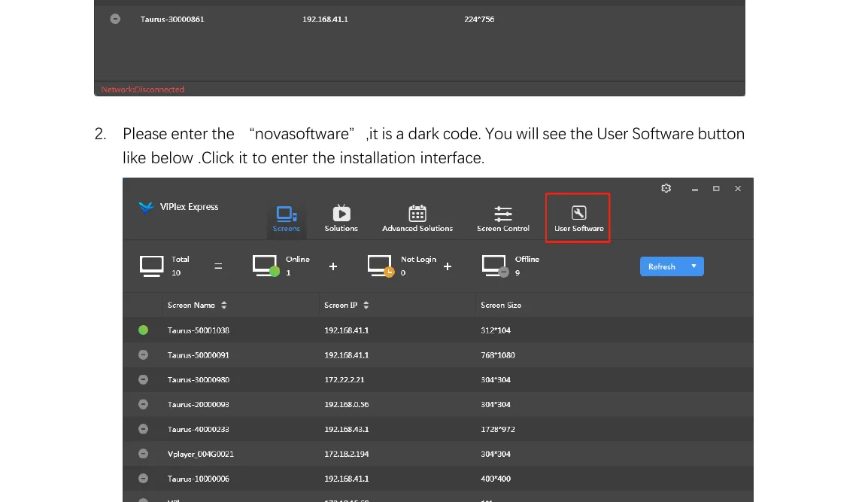Click the Refresh button
The image size is (868, 502).
pos(661,266)
